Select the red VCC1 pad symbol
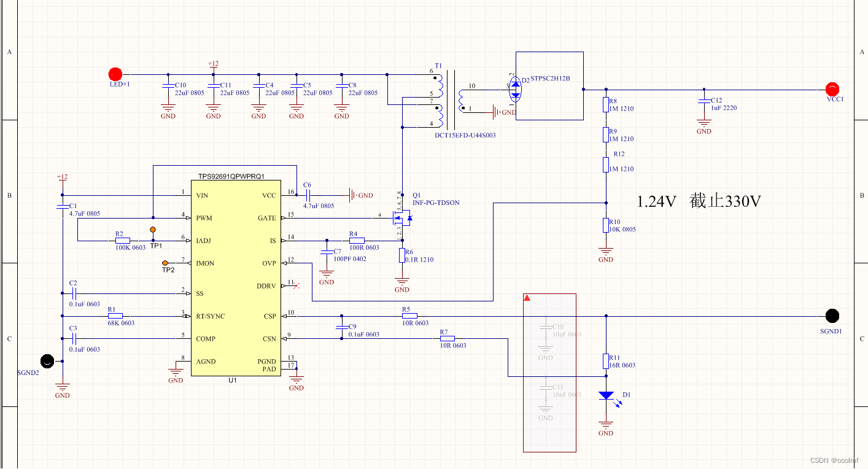868x469 pixels. (x=832, y=89)
